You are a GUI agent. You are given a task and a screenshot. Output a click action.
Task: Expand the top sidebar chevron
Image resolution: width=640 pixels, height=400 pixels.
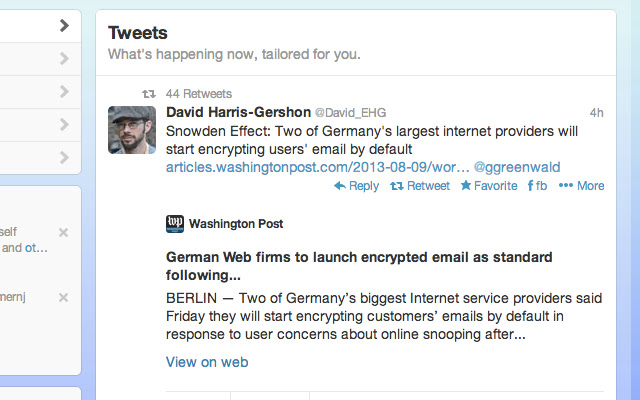pyautogui.click(x=64, y=25)
